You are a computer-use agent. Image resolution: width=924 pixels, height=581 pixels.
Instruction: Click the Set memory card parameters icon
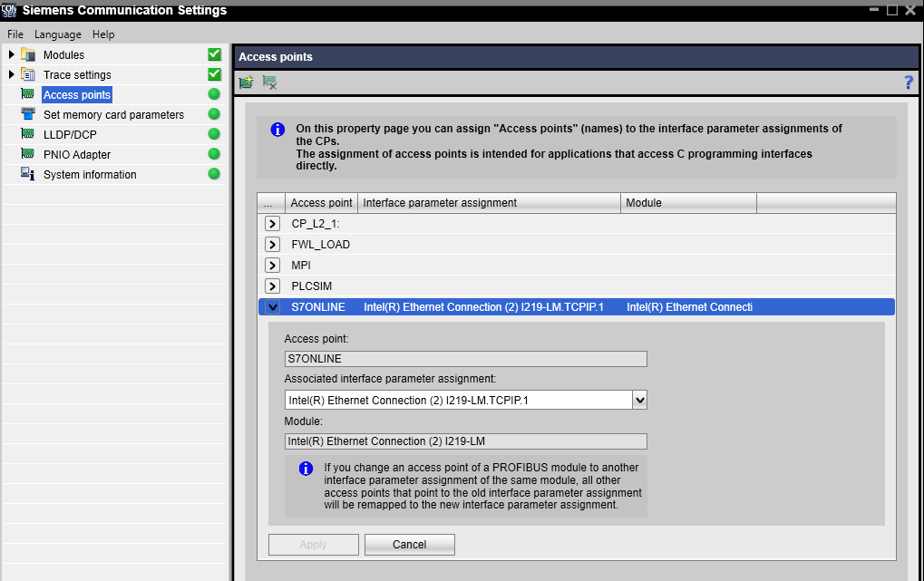28,114
